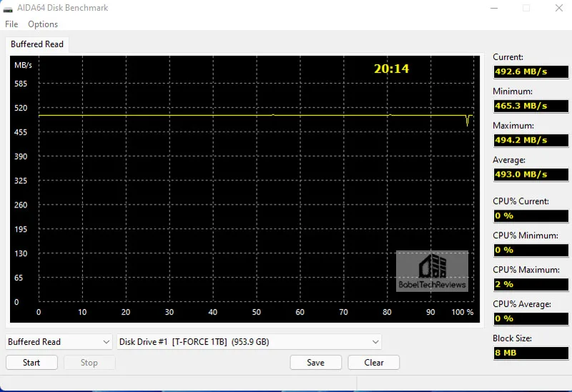Click the CPU% Current value field
572x392 pixels.
point(531,216)
